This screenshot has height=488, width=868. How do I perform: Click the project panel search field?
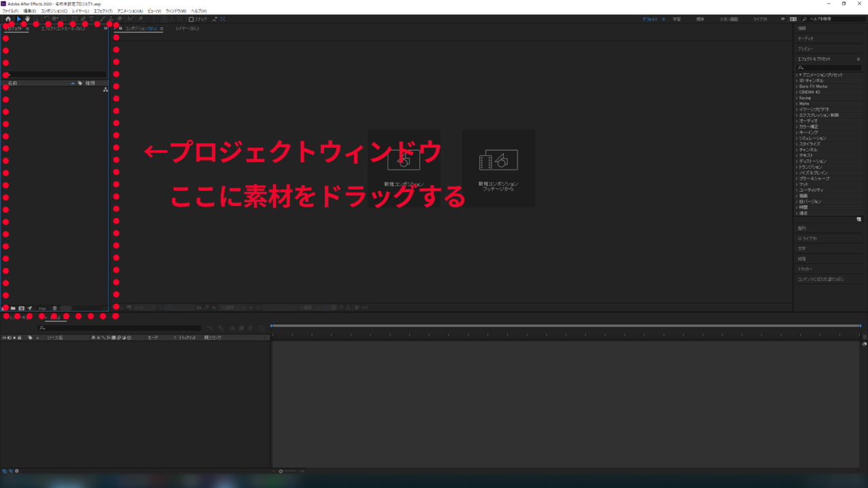(56, 75)
